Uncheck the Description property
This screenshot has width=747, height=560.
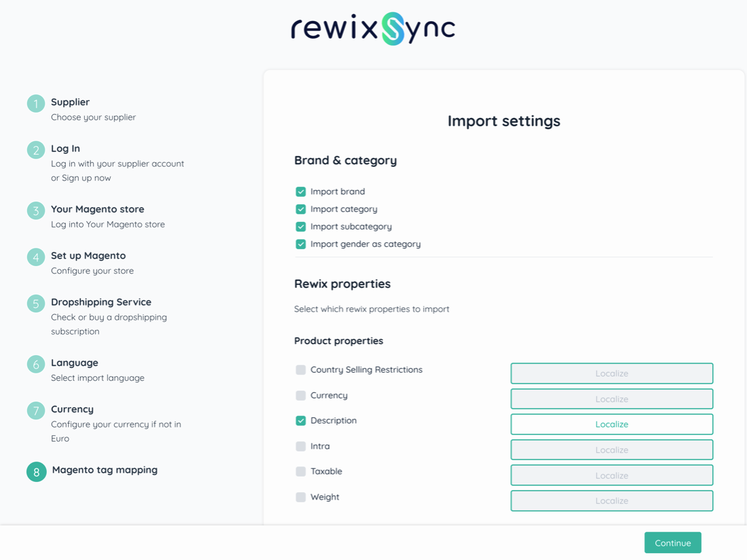pyautogui.click(x=301, y=421)
